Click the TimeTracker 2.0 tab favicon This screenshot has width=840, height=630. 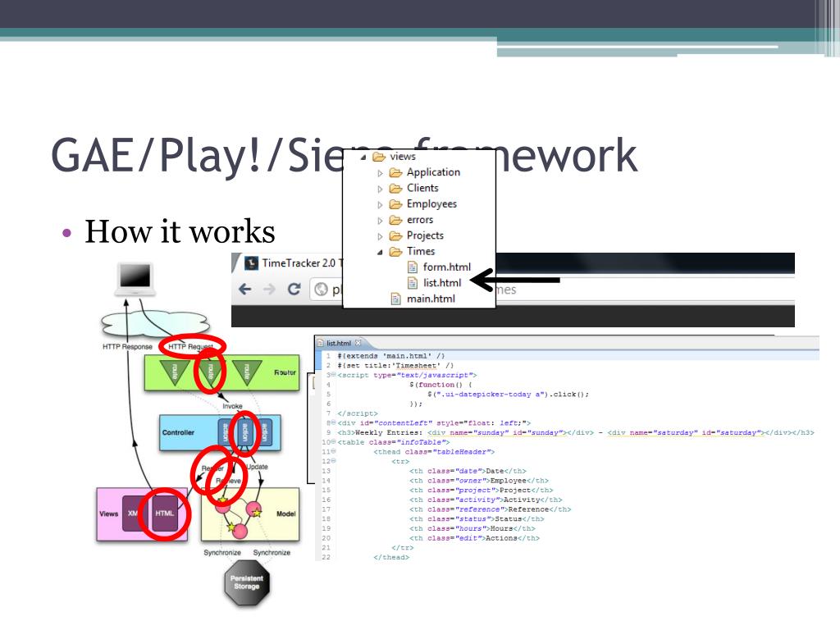251,263
